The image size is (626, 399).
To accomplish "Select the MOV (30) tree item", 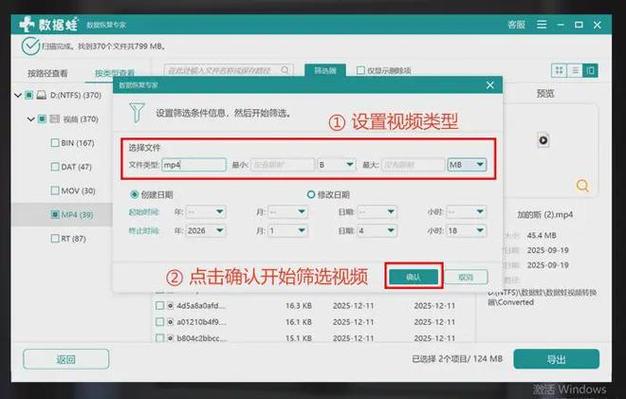I will tap(78, 191).
